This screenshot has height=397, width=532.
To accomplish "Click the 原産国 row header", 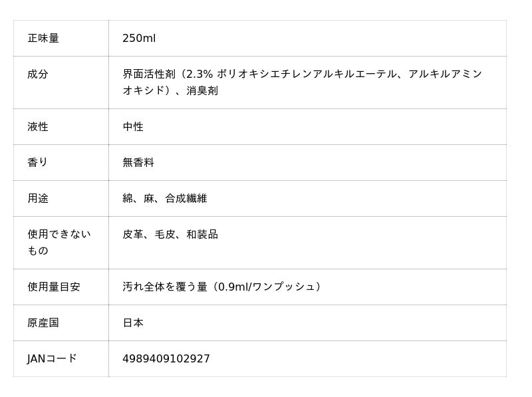I will [43, 323].
